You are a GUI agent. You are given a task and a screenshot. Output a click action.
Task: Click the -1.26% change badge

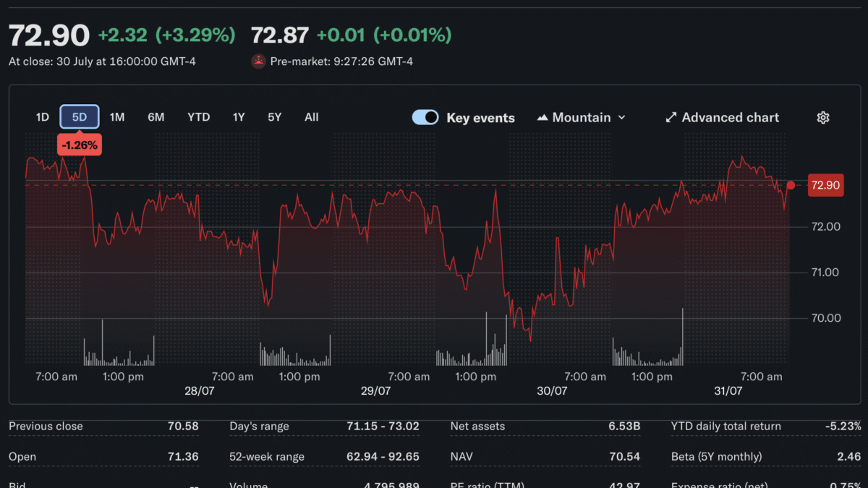(80, 145)
